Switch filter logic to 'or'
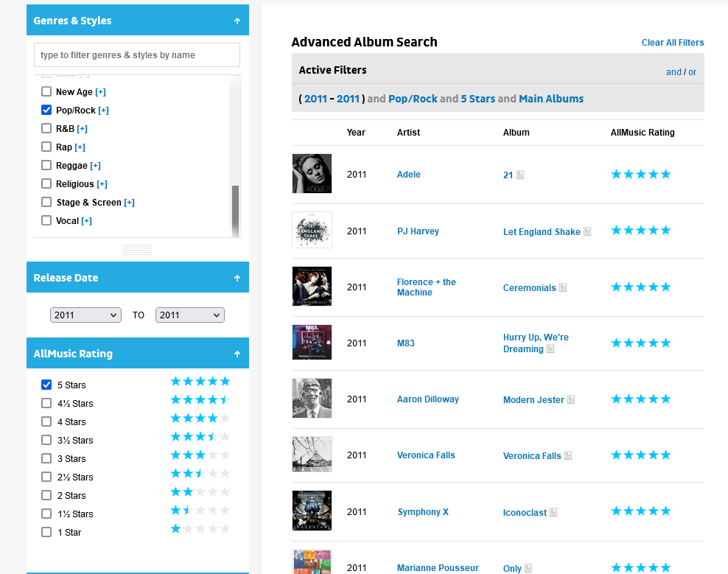This screenshot has height=574, width=728. coord(693,72)
